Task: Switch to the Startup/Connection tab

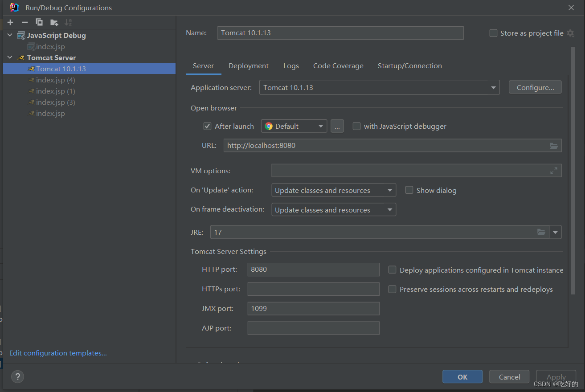Action: tap(410, 66)
